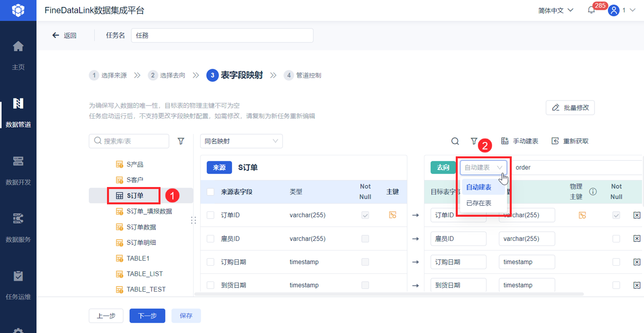Open notification bell with 285 badge
The height and width of the screenshot is (333, 644).
click(591, 10)
